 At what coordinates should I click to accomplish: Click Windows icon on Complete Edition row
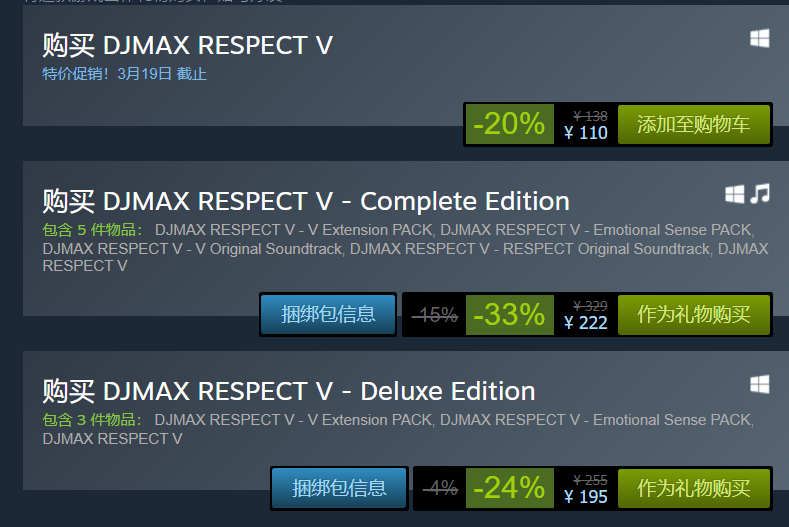pos(735,194)
